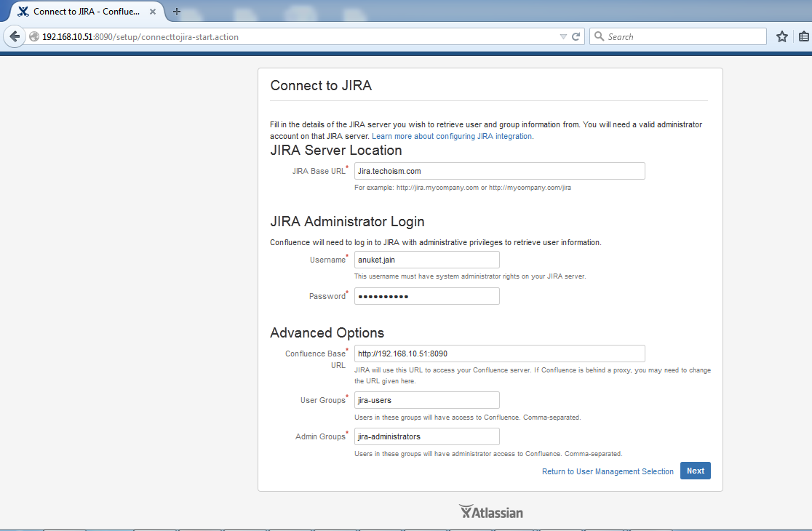Screen dimensions: 812x531
Task: Click the 'Users in these groups will have access' hint
Action: pos(467,417)
